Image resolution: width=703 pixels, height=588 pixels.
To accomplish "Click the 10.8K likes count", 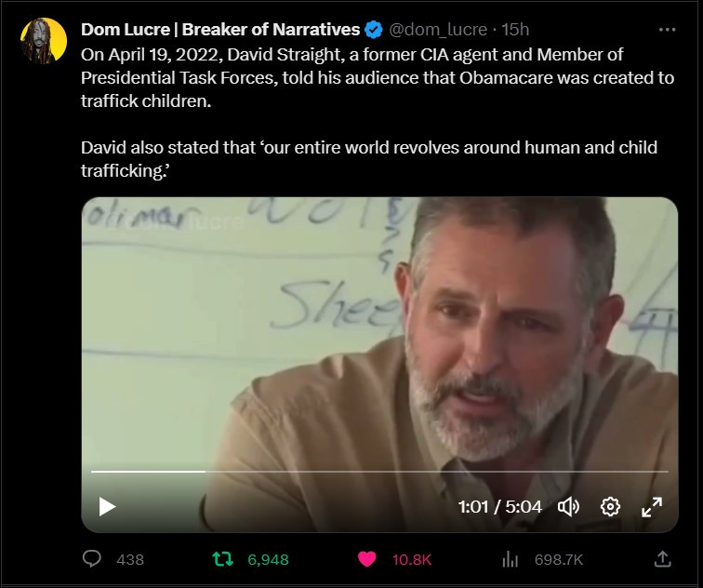I will click(411, 559).
